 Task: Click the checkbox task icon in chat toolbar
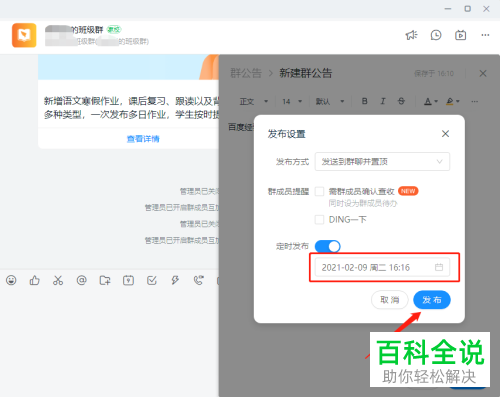(x=152, y=280)
